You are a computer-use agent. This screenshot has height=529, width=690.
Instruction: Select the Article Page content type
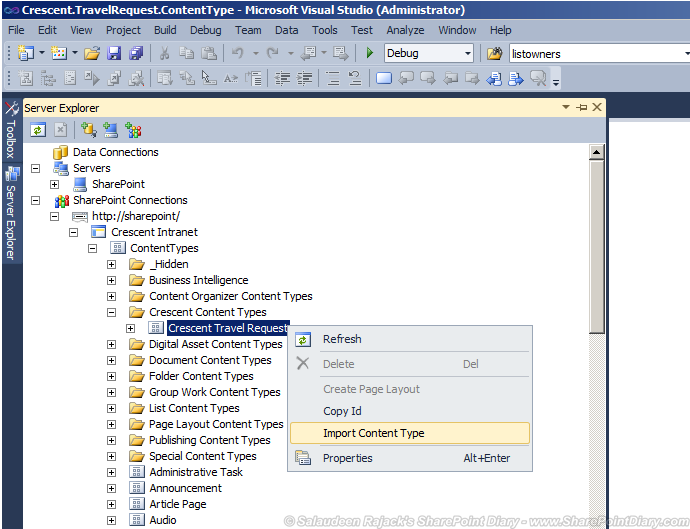tap(178, 504)
